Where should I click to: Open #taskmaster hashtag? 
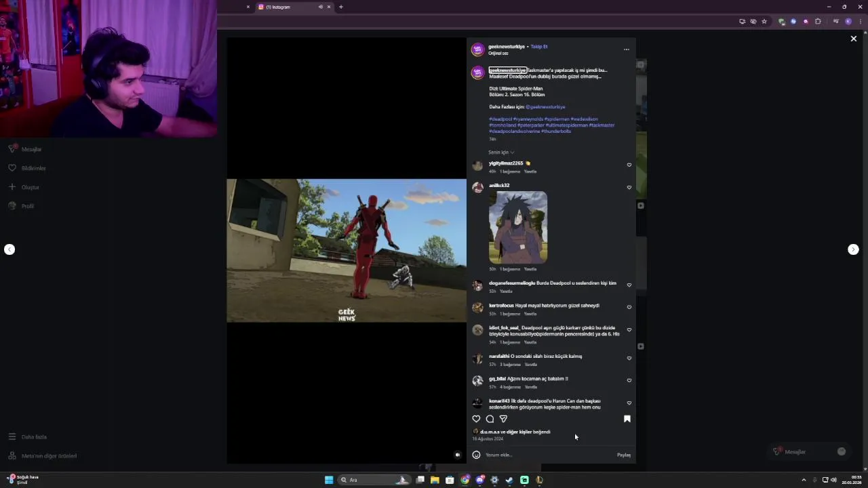(601, 125)
